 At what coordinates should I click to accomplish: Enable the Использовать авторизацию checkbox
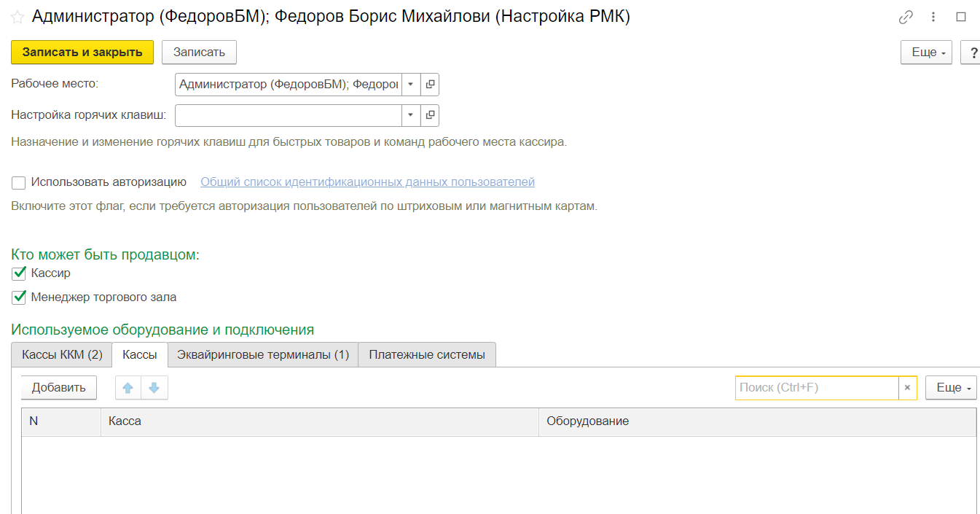pos(19,183)
